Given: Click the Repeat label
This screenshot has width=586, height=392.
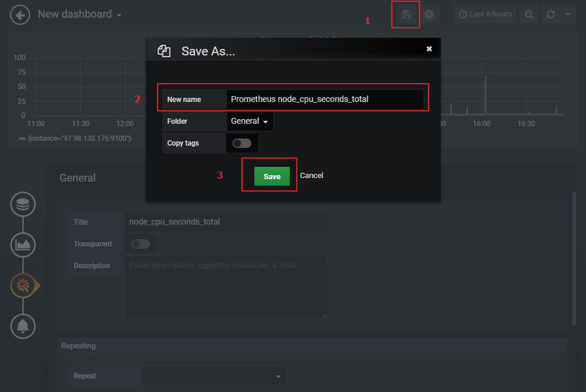Looking at the screenshot, I should click(84, 376).
